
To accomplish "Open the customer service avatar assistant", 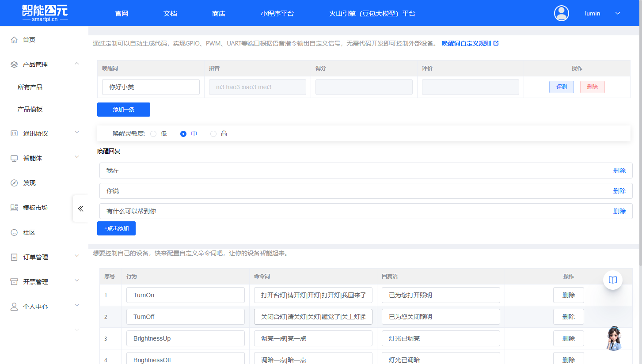I will 614,338.
